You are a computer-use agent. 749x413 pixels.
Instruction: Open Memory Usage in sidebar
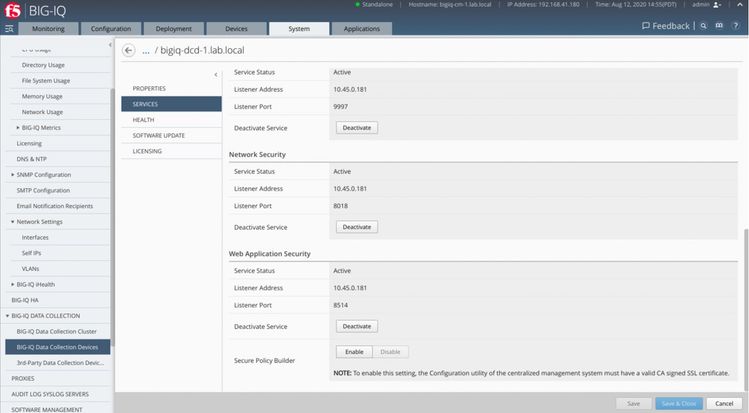(42, 96)
